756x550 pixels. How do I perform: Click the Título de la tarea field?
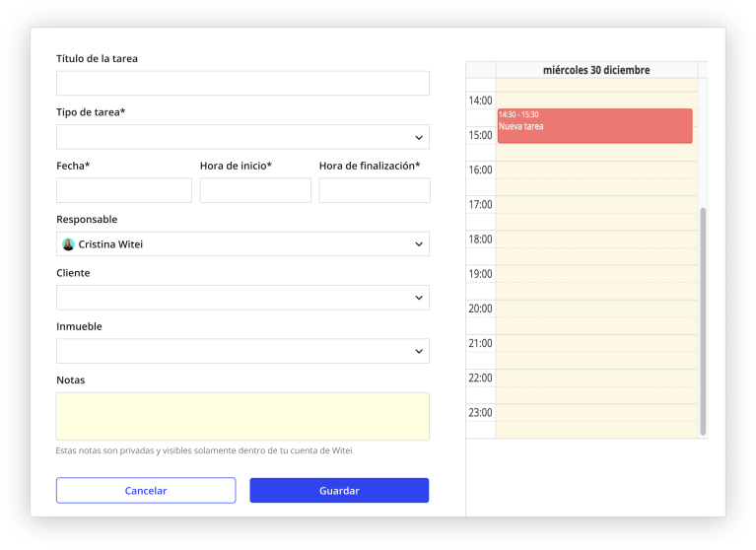[x=242, y=84]
